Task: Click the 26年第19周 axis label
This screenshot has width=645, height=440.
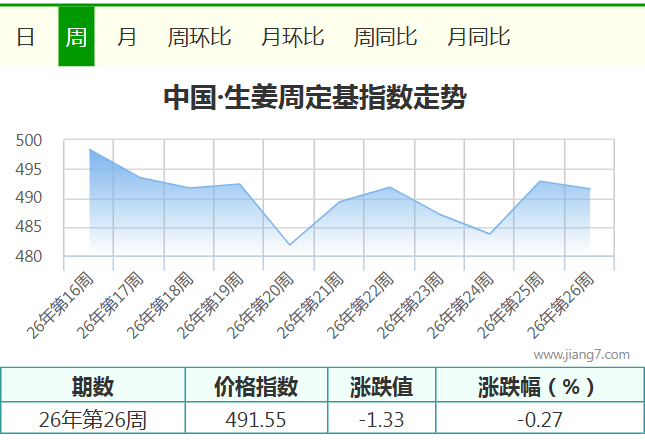Action: tap(211, 305)
